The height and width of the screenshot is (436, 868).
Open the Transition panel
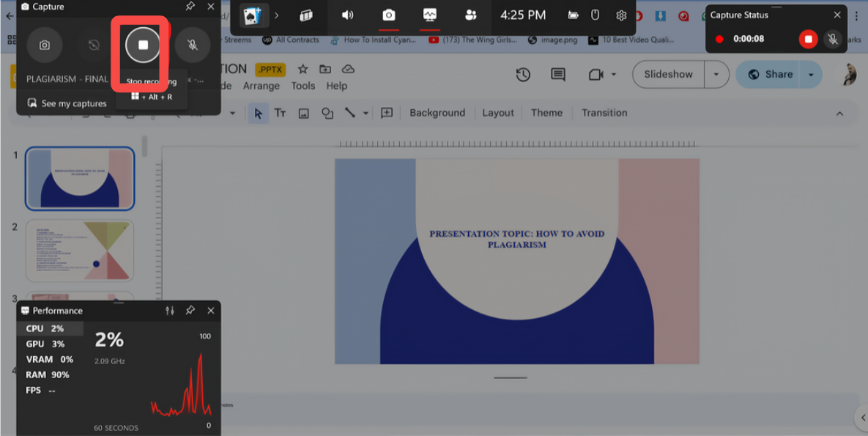604,113
